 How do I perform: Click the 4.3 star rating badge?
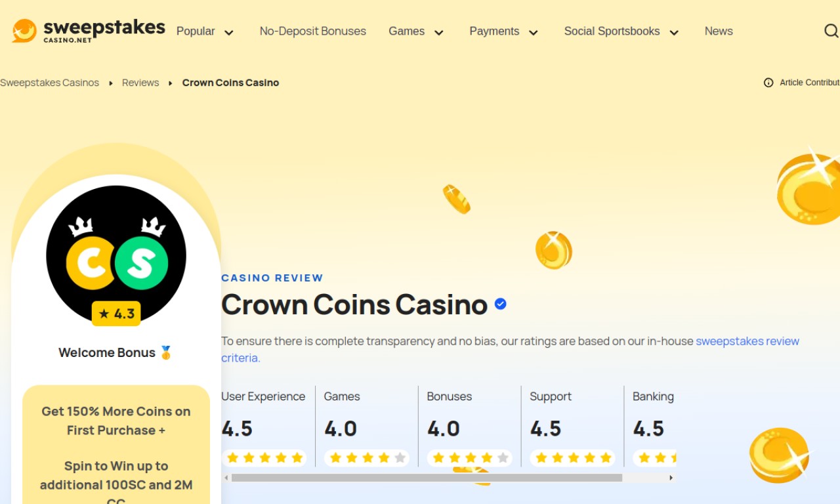tap(116, 314)
